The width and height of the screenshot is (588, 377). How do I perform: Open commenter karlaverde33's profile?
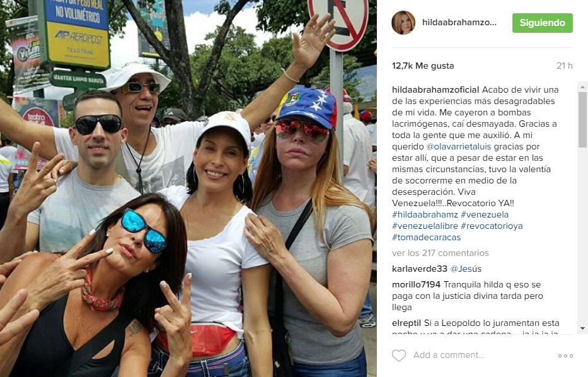(x=420, y=269)
